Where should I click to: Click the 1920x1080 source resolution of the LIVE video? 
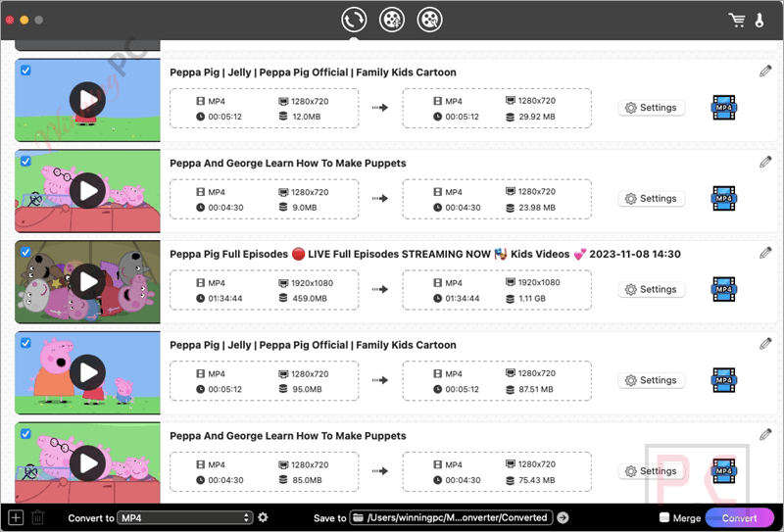tap(312, 283)
